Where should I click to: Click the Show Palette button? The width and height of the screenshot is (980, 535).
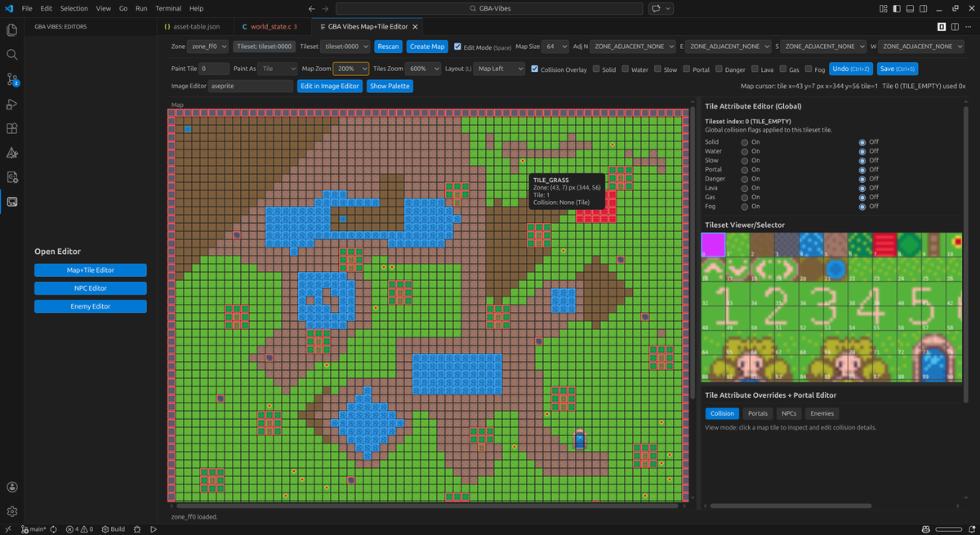pos(390,86)
